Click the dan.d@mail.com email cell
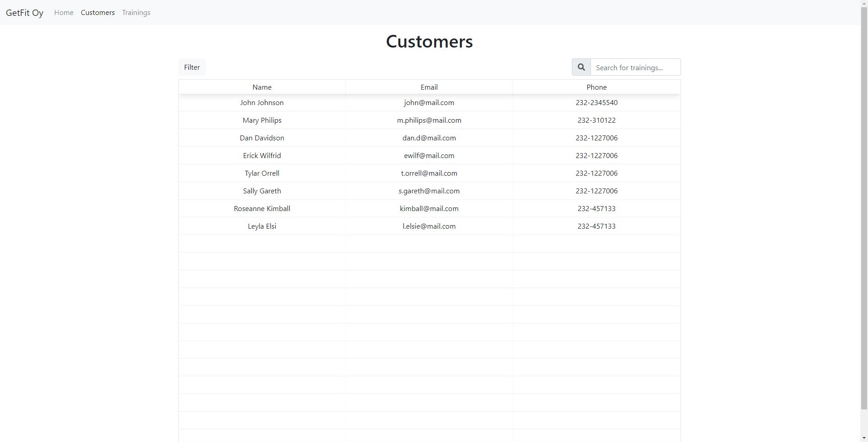The image size is (868, 442). click(x=429, y=138)
